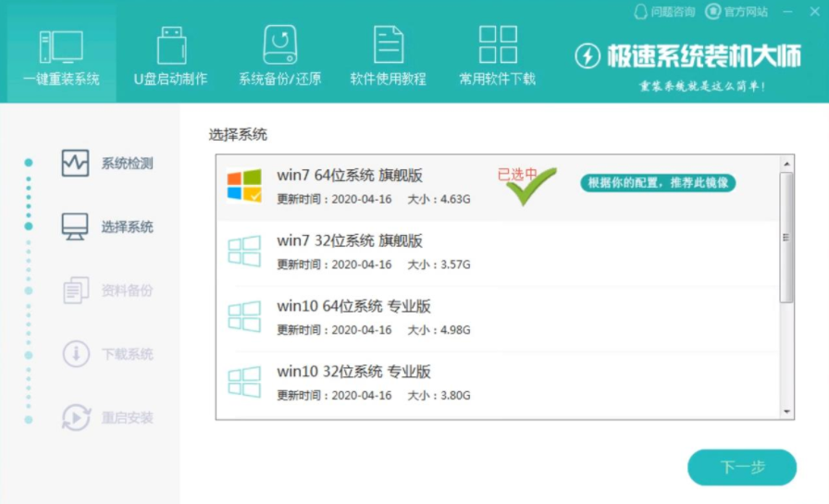Click the green 已选中 checkmark

pos(531,185)
